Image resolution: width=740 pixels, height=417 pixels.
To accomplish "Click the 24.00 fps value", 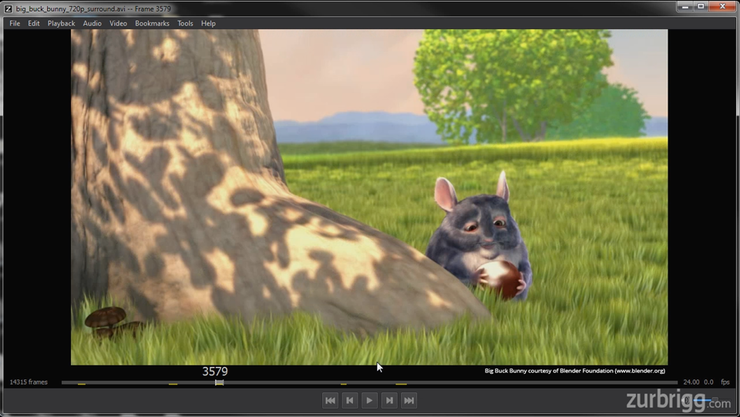I will [x=691, y=382].
